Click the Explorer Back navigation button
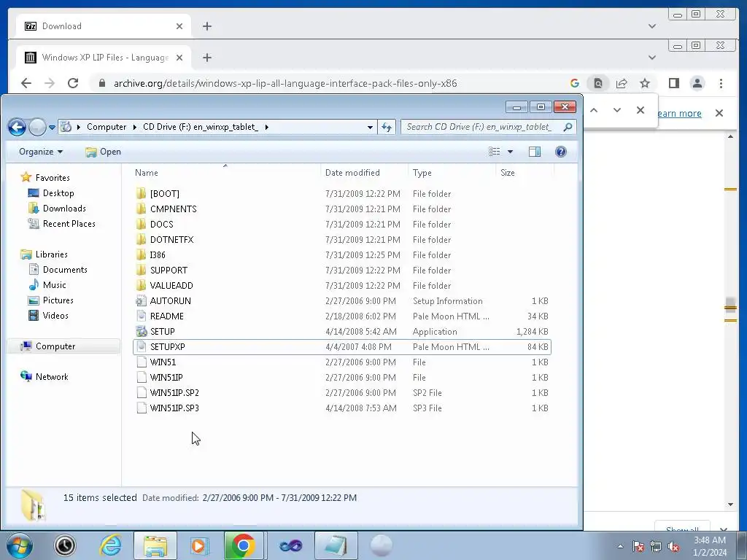 point(18,127)
